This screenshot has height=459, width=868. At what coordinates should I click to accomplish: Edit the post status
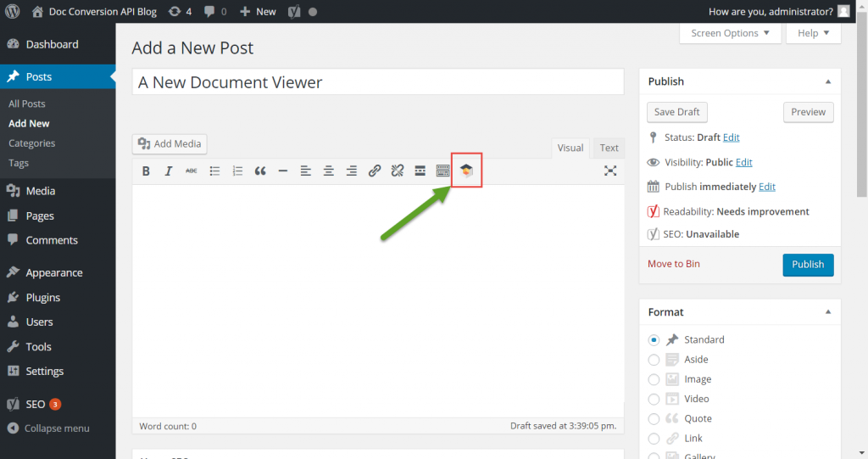coord(731,137)
